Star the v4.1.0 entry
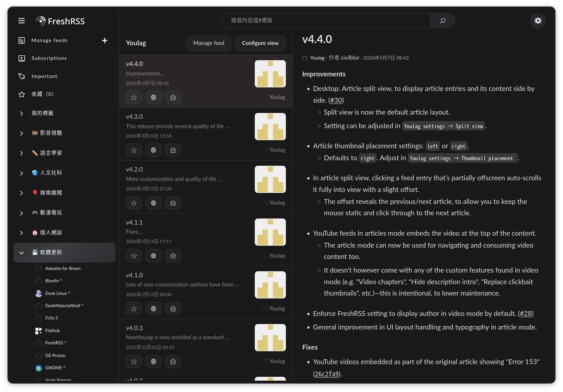Screen dimensions: 563x392 pos(134,309)
